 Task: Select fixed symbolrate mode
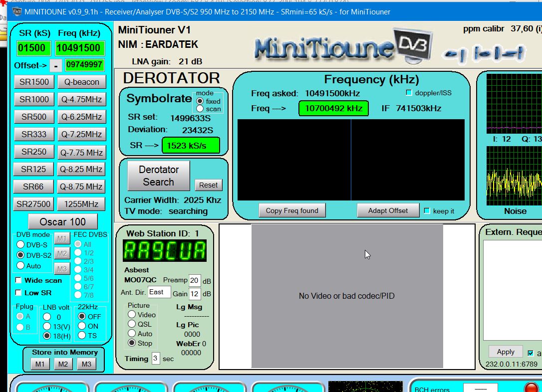[x=200, y=101]
